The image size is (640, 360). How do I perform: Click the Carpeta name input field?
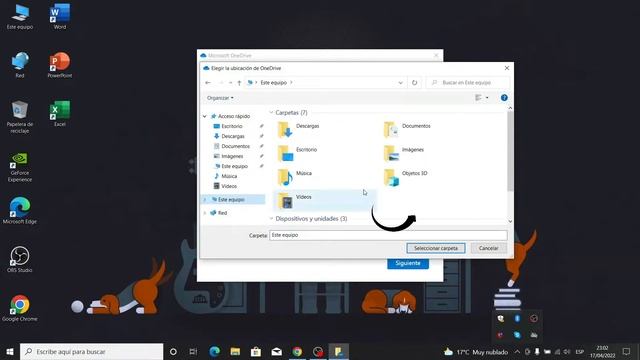pyautogui.click(x=388, y=235)
